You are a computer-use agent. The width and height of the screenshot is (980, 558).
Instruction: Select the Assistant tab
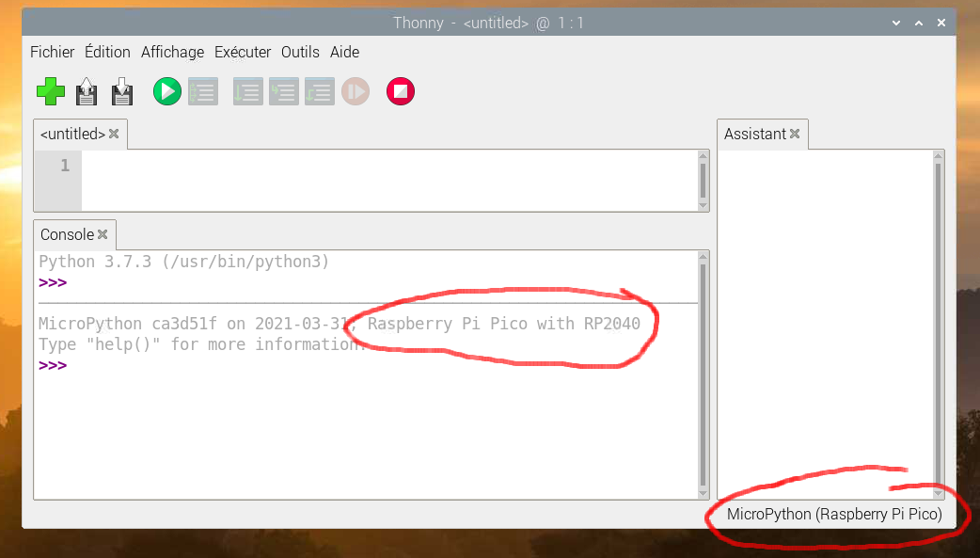(x=755, y=134)
